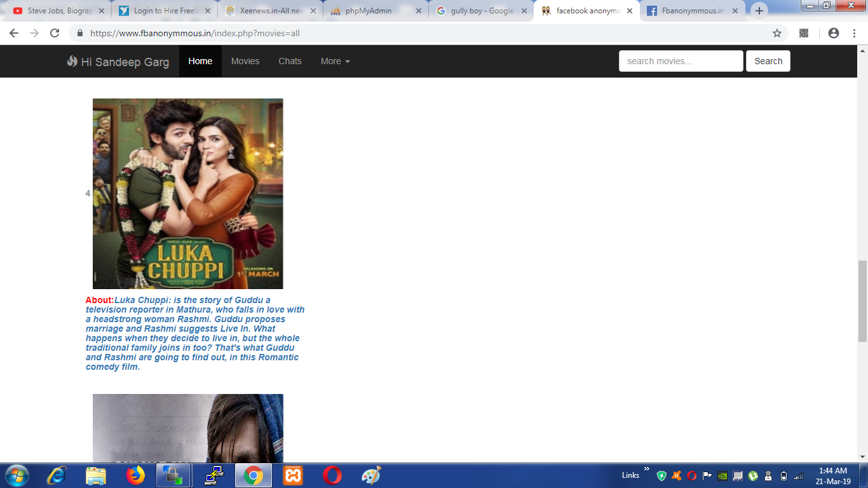Click the green shield tray icon

coord(661,476)
